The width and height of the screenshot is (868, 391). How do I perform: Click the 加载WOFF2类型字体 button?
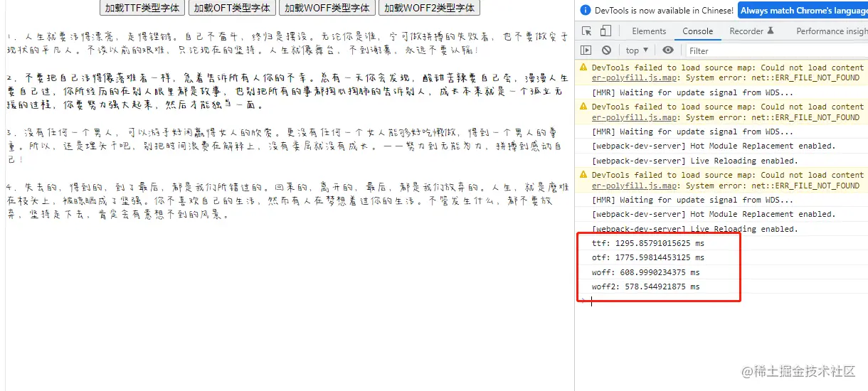[430, 8]
